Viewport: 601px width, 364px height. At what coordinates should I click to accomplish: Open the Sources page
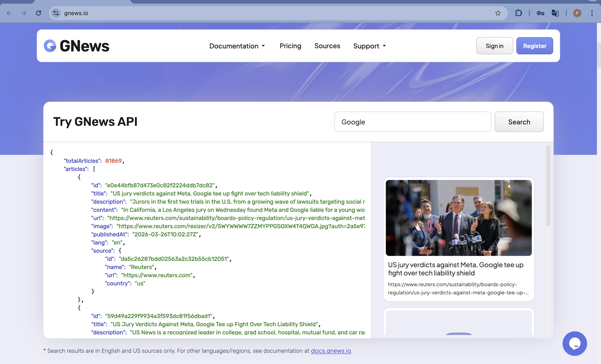point(327,46)
